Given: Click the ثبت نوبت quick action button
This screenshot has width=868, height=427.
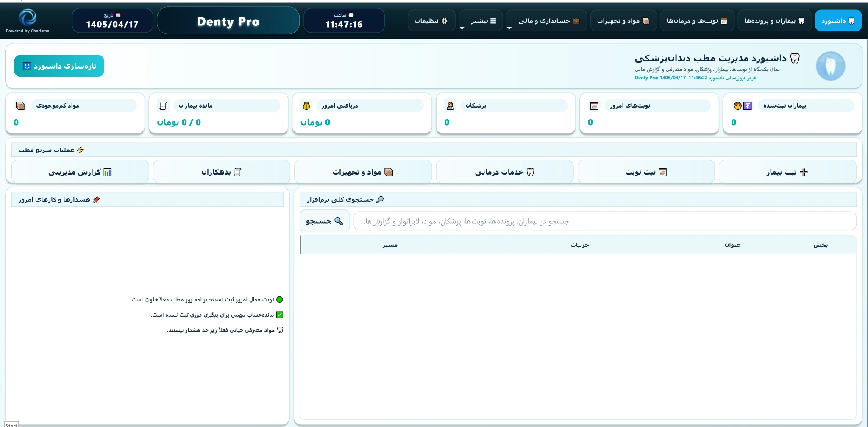Looking at the screenshot, I should [646, 172].
